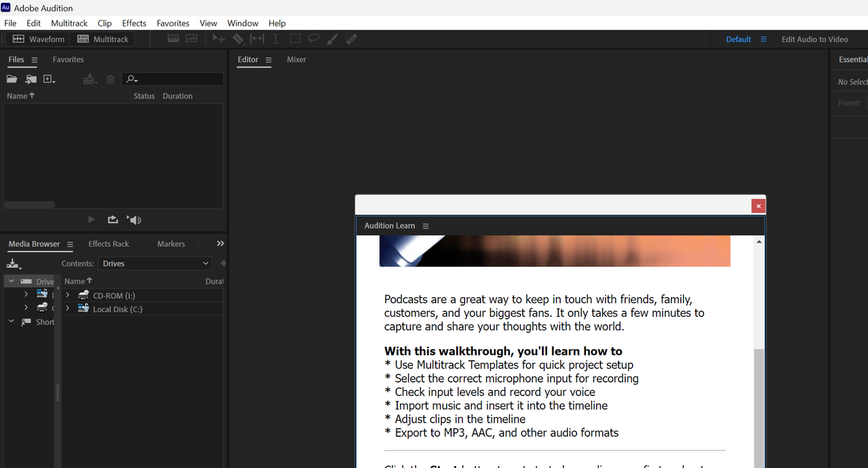868x468 pixels.
Task: Open the Window menu
Action: [x=243, y=23]
